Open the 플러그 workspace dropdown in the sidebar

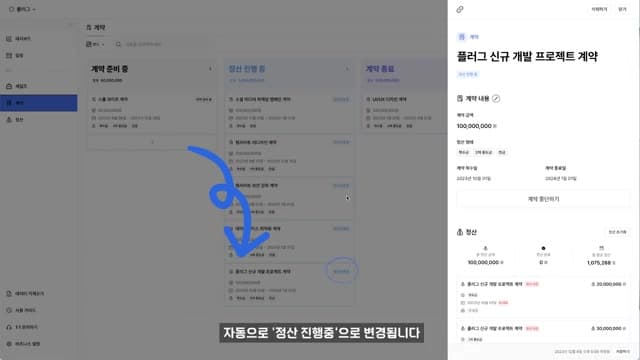click(22, 9)
